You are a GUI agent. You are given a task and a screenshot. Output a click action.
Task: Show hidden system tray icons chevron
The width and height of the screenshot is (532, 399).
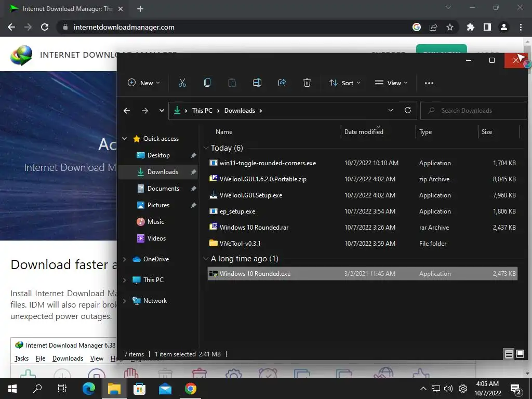pyautogui.click(x=423, y=389)
